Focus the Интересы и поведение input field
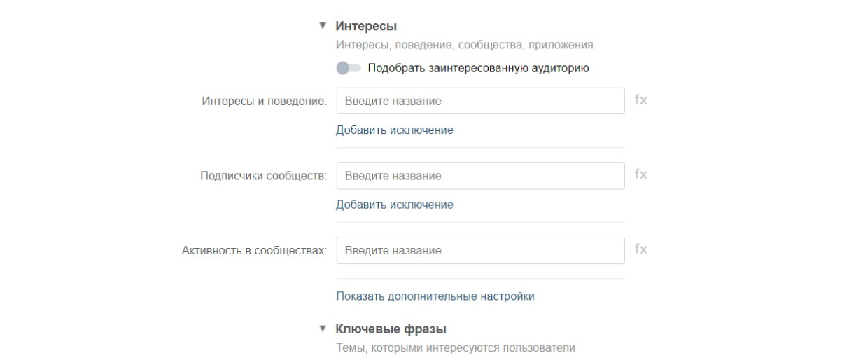Screen dimensions: 868x358 pyautogui.click(x=480, y=101)
